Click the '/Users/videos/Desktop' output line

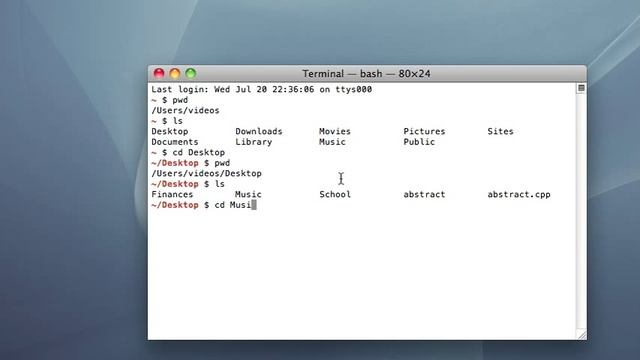click(206, 173)
